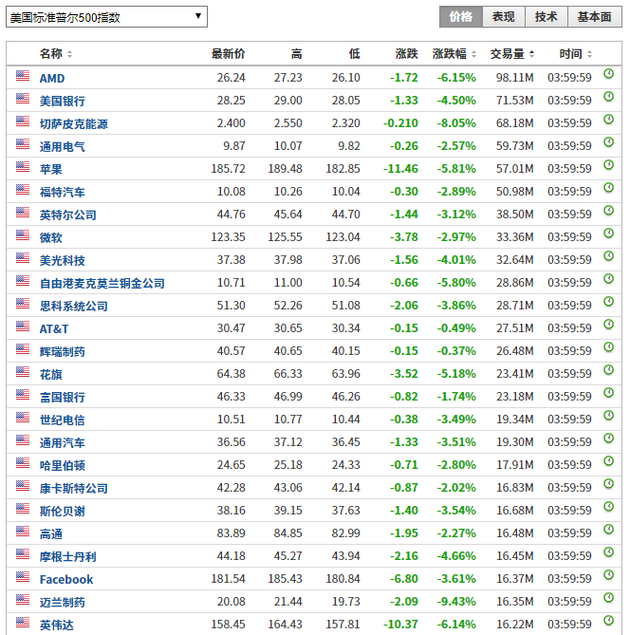630x635 pixels.
Task: Click the clock icon in 苹果 row
Action: [x=609, y=165]
